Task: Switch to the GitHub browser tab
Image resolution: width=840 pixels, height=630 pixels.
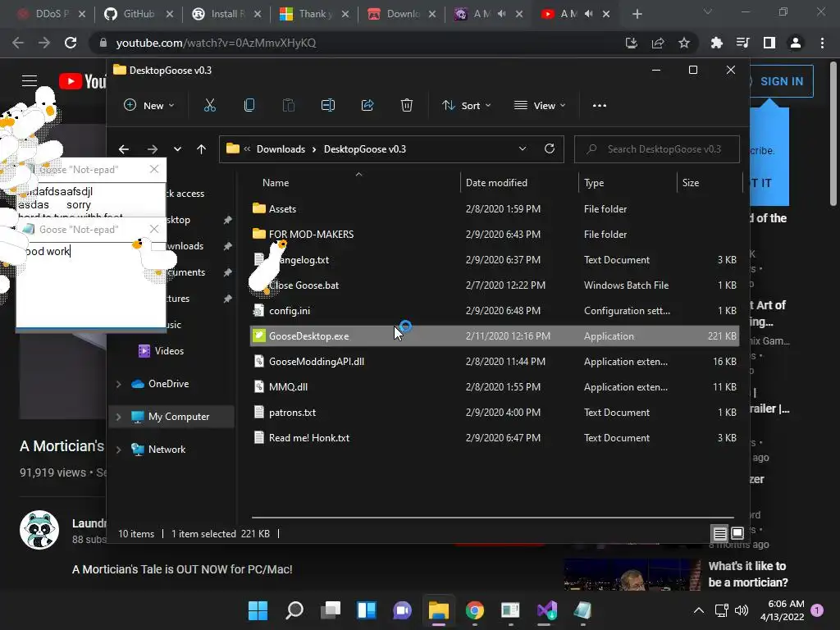Action: (x=138, y=14)
